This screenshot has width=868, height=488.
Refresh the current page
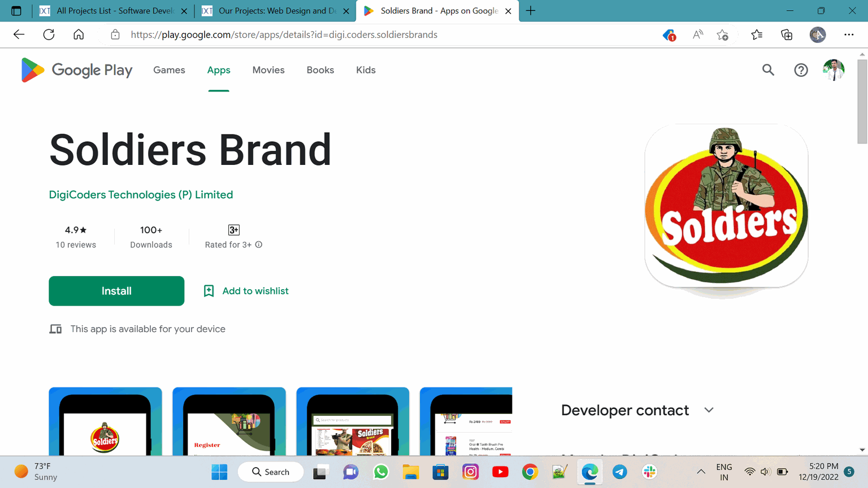[x=49, y=34]
